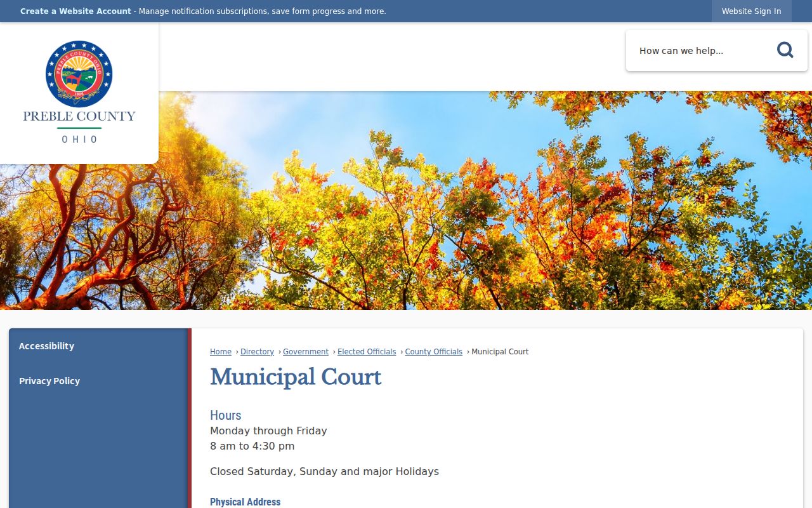Open the Preble County Ohio seal logo
The image size is (812, 508).
click(79, 93)
